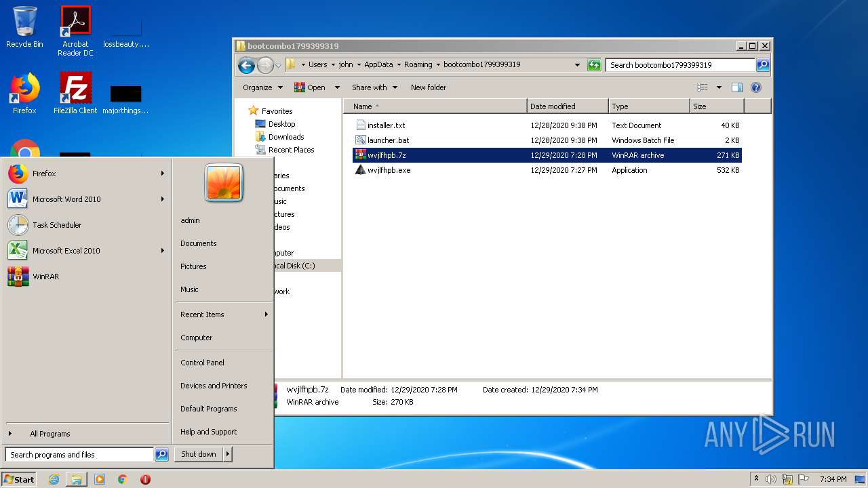Change view with the views icon

(x=703, y=87)
